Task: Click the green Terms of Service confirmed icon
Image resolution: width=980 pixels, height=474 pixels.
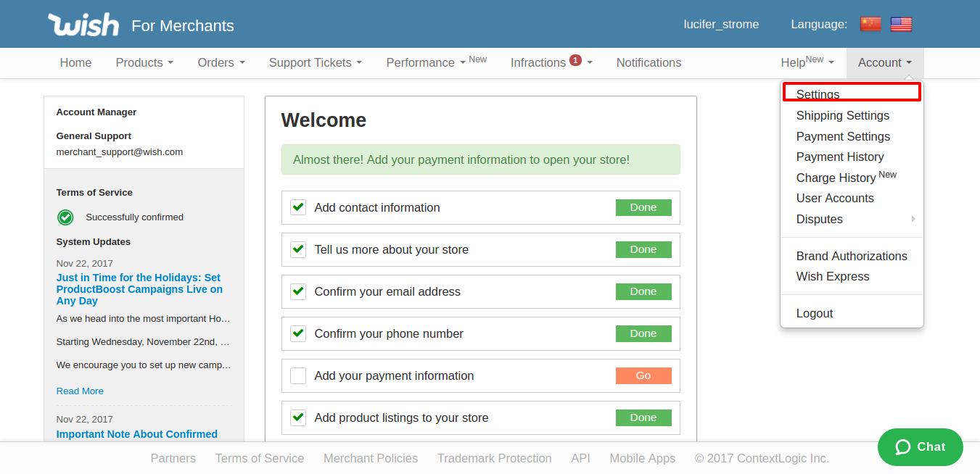Action: (x=66, y=217)
